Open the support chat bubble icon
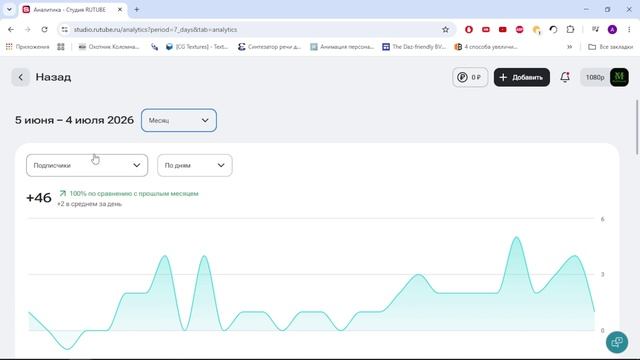The height and width of the screenshot is (360, 640). pyautogui.click(x=617, y=342)
